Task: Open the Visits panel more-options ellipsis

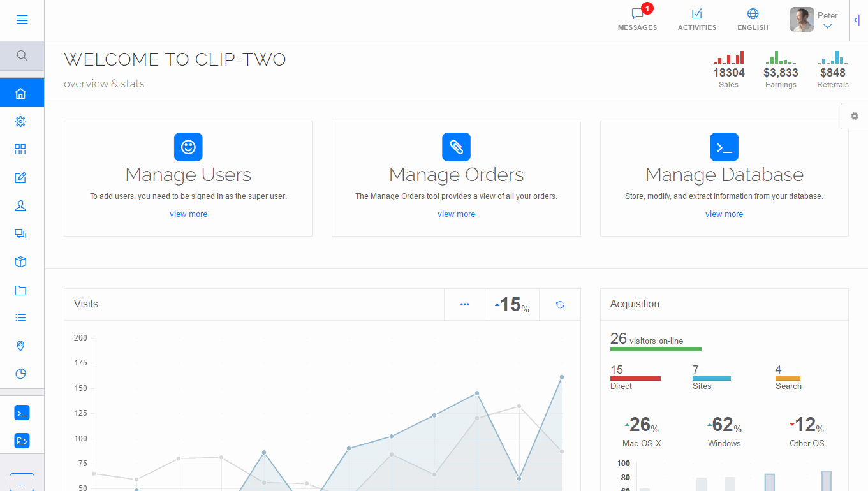Action: coord(464,305)
